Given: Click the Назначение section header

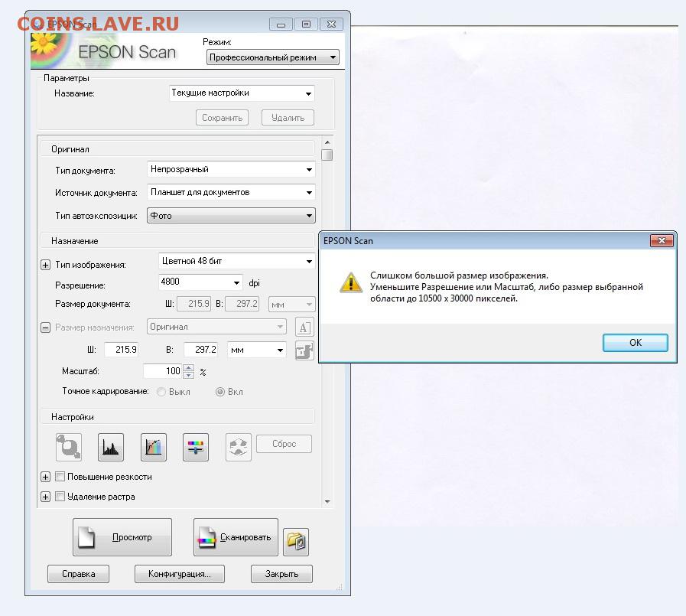Looking at the screenshot, I should [x=177, y=241].
